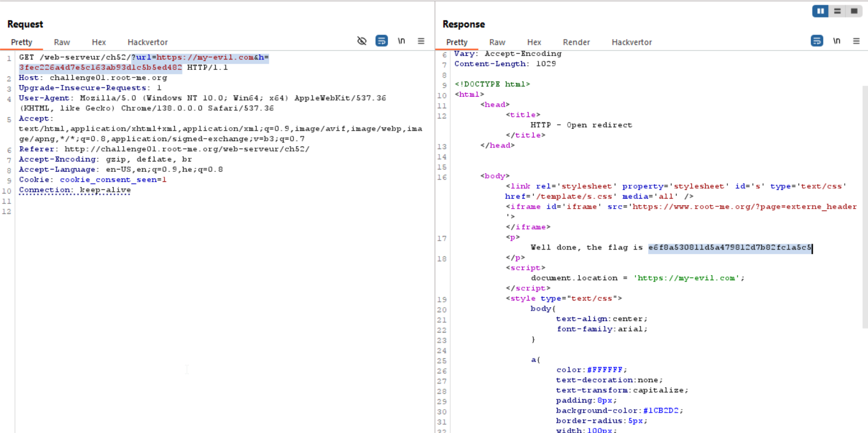This screenshot has height=433, width=868.
Task: Switch to Hackvertor tab in Request panel
Action: click(x=148, y=42)
